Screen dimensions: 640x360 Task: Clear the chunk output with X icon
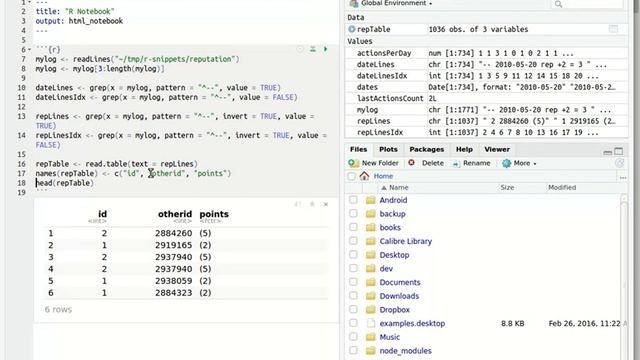(x=326, y=204)
